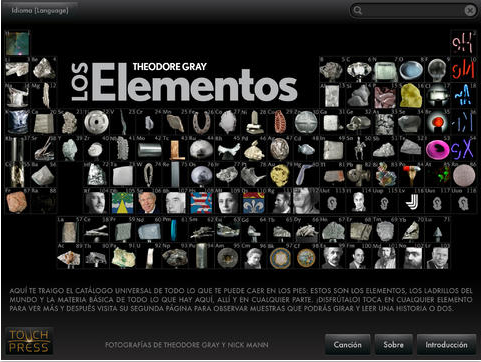Open the Idioma (Language) menu
Image resolution: width=481 pixels, height=362 pixels.
click(x=40, y=10)
